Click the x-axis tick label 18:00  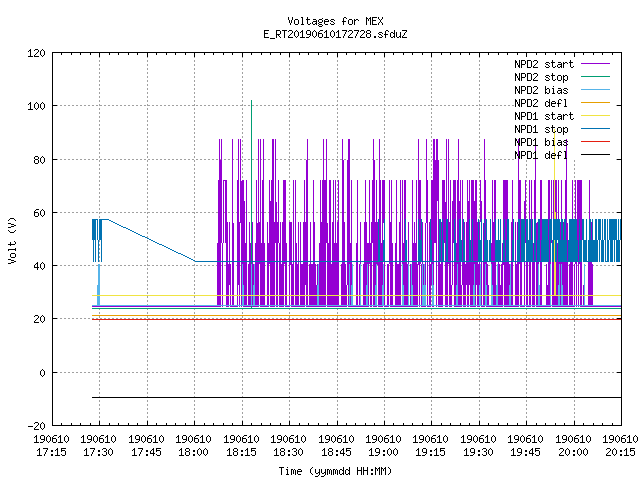pos(193,452)
